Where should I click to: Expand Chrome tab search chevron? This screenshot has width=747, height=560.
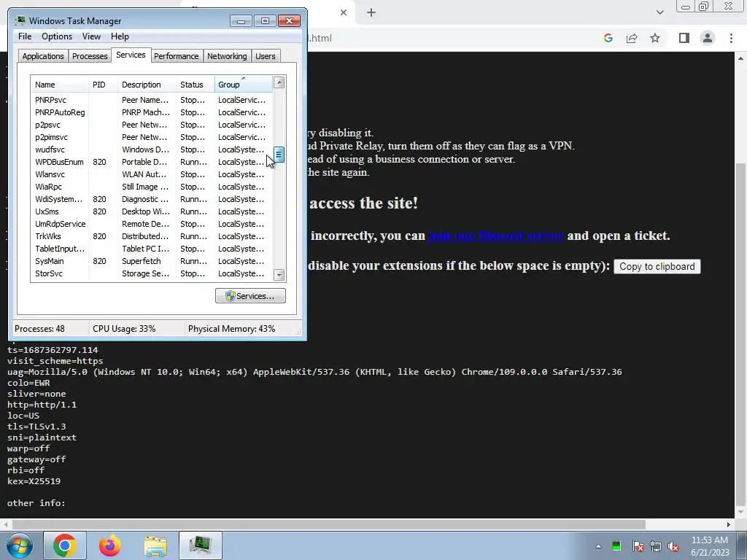659,12
